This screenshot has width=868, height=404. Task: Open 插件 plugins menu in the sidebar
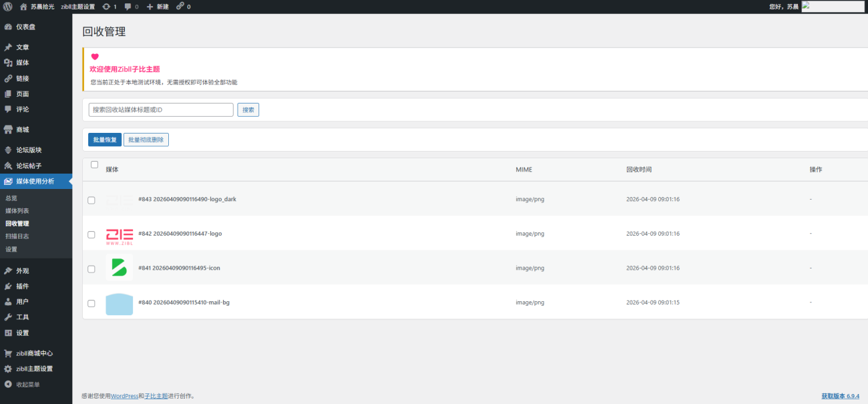pyautogui.click(x=22, y=286)
